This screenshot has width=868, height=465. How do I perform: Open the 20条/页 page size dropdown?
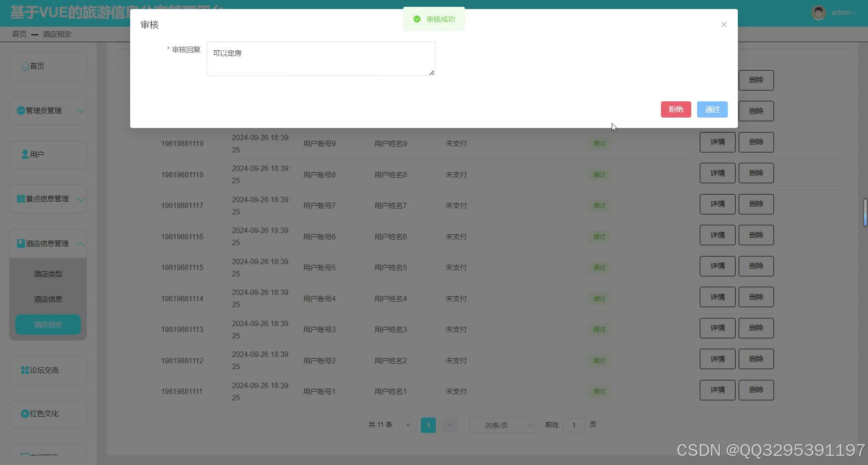coord(502,425)
